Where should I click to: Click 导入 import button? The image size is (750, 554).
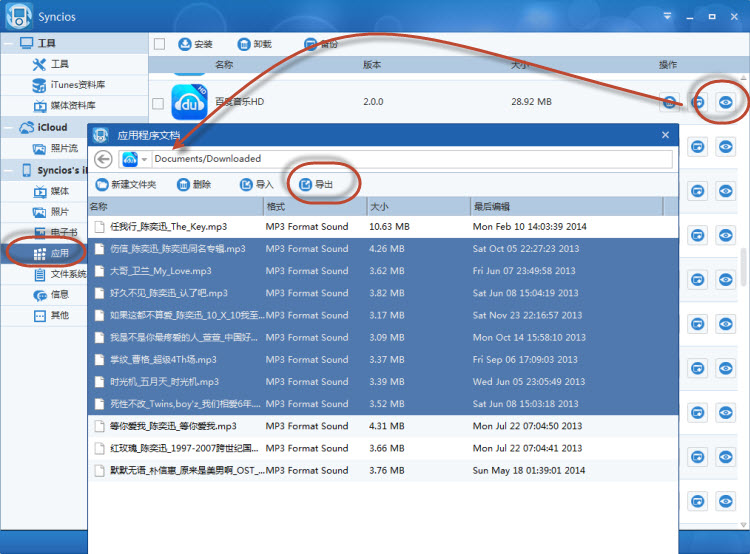point(256,185)
